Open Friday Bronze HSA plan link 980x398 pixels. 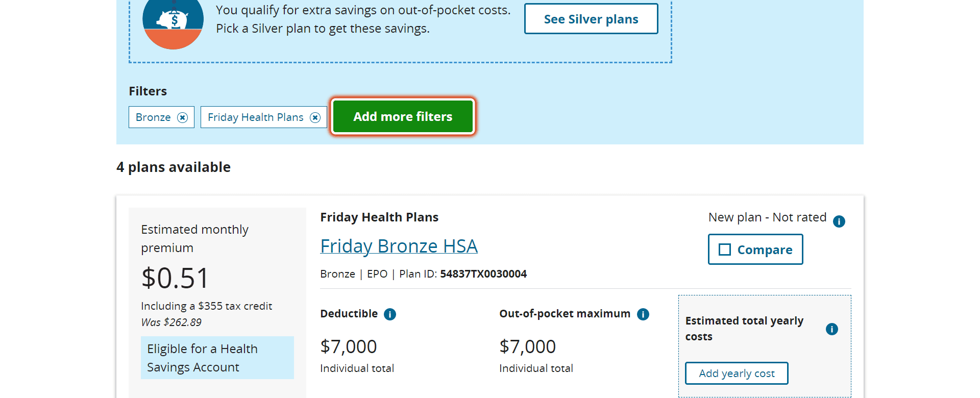click(399, 246)
